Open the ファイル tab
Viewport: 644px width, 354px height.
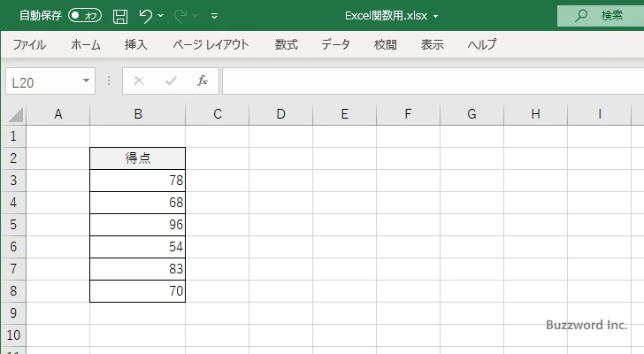point(29,44)
